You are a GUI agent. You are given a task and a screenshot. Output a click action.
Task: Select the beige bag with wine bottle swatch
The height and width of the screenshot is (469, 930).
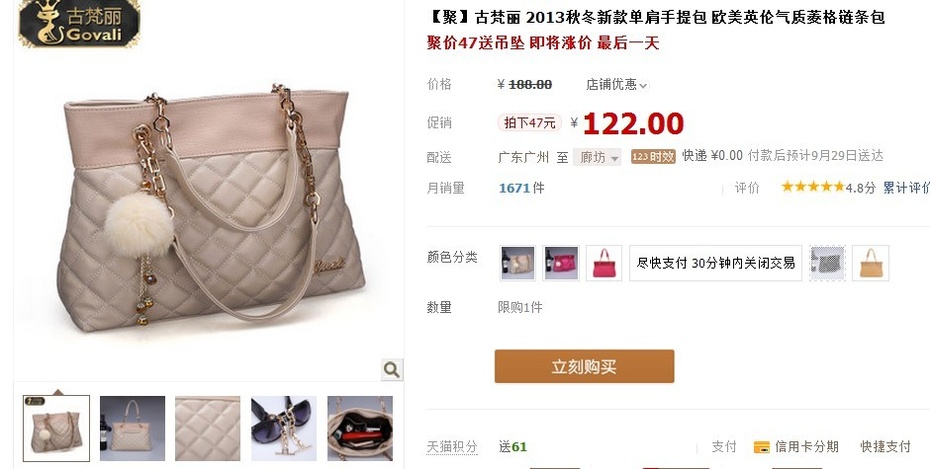[x=518, y=263]
